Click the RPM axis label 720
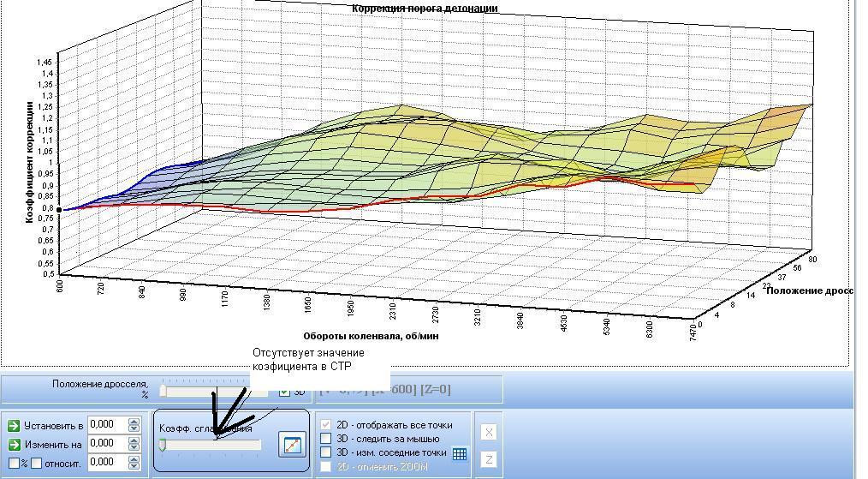Screen dimensions: 868x479 [x=100, y=288]
